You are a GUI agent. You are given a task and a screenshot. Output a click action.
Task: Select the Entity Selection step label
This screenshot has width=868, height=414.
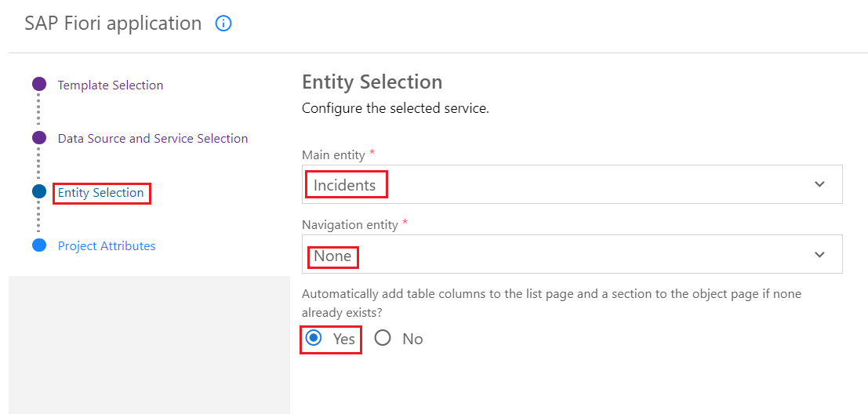(x=101, y=192)
